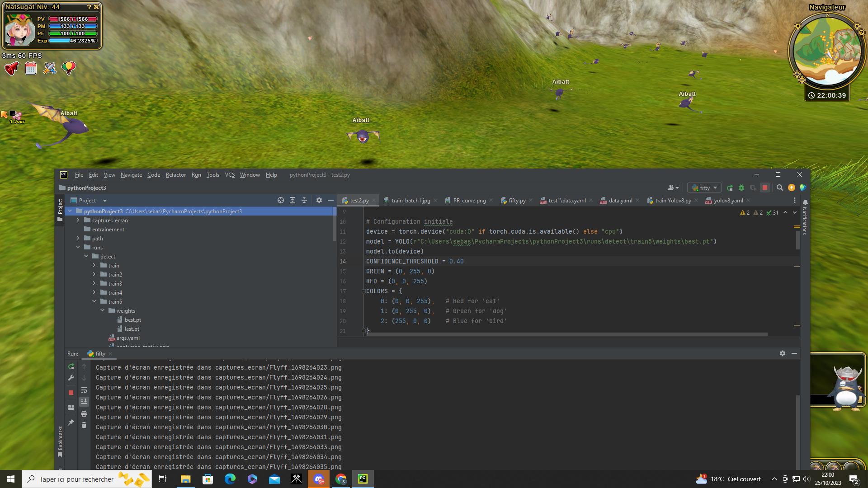Image resolution: width=868 pixels, height=488 pixels.
Task: Open File Explorer from taskbar
Action: click(x=185, y=479)
